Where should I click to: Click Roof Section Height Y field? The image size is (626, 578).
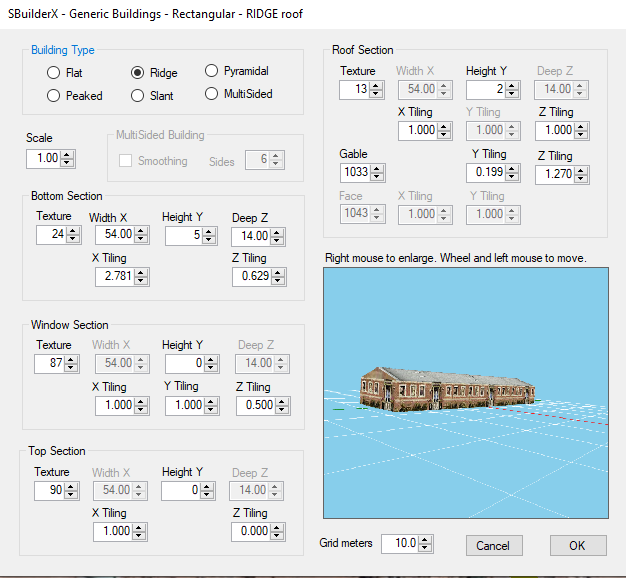tap(485, 89)
